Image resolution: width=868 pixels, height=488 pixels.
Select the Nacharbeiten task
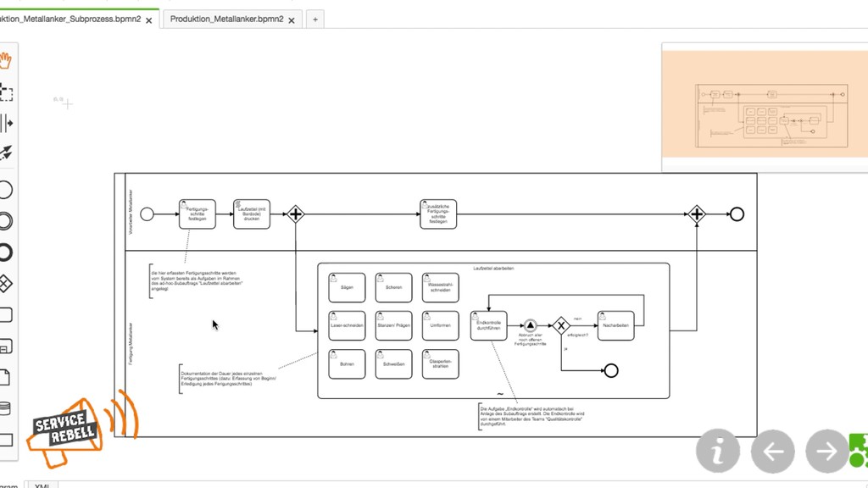point(616,325)
